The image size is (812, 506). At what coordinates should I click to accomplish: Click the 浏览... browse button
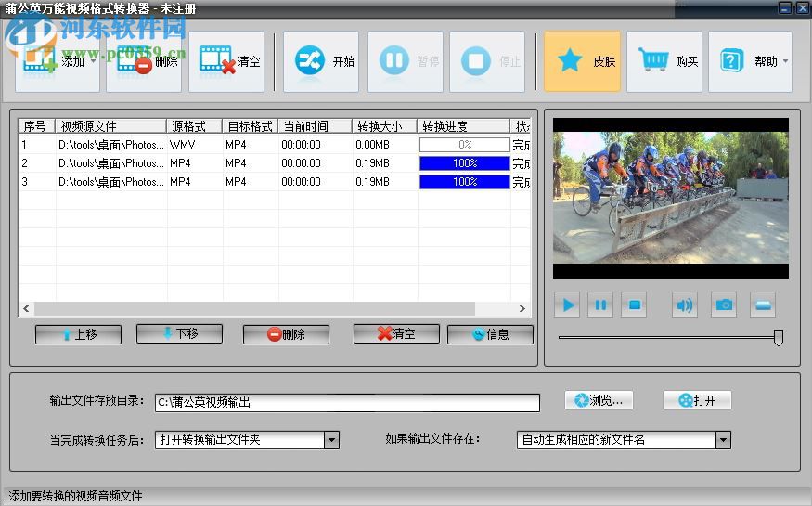tap(599, 400)
